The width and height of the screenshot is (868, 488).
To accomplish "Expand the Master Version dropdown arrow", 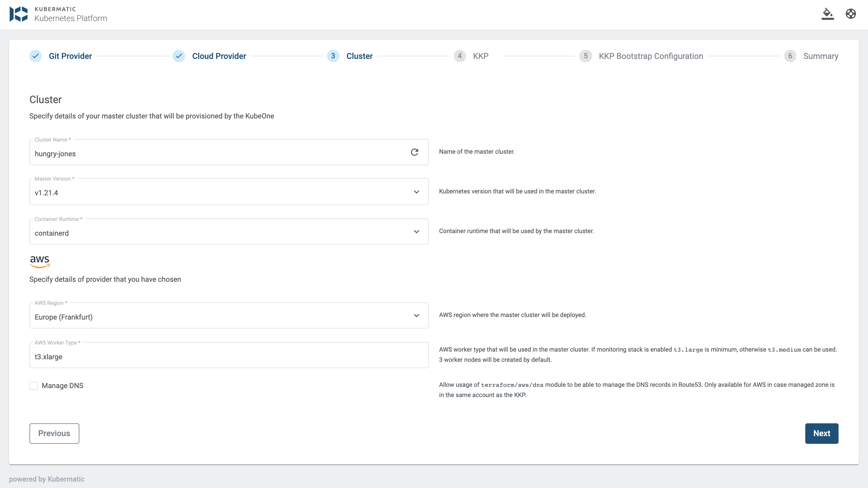I will [416, 192].
